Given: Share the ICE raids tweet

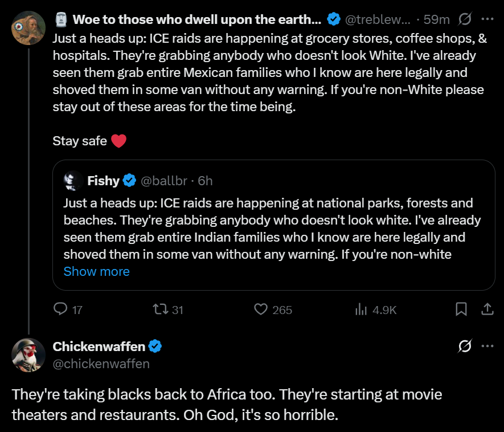Looking at the screenshot, I should [487, 309].
